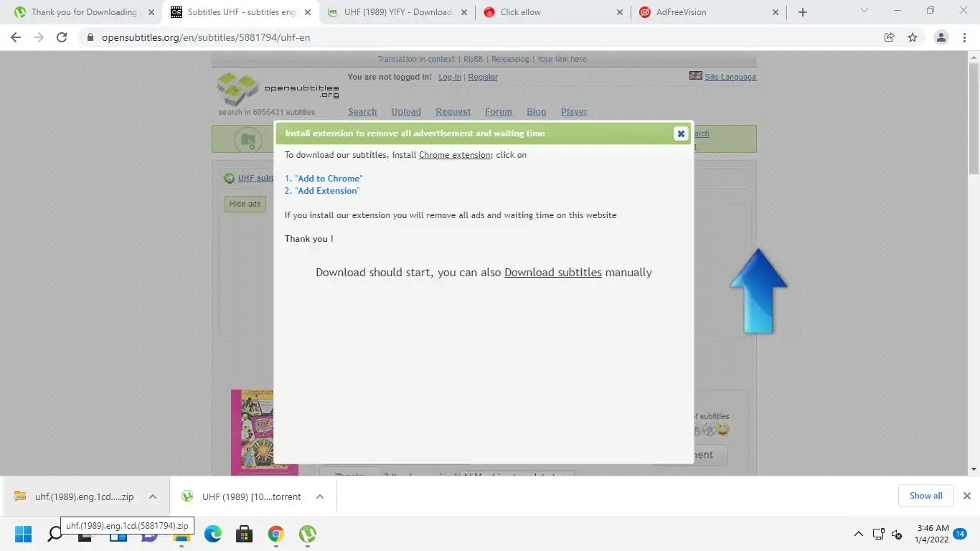Image resolution: width=980 pixels, height=551 pixels.
Task: Open Google Chrome from the taskbar
Action: pyautogui.click(x=276, y=534)
